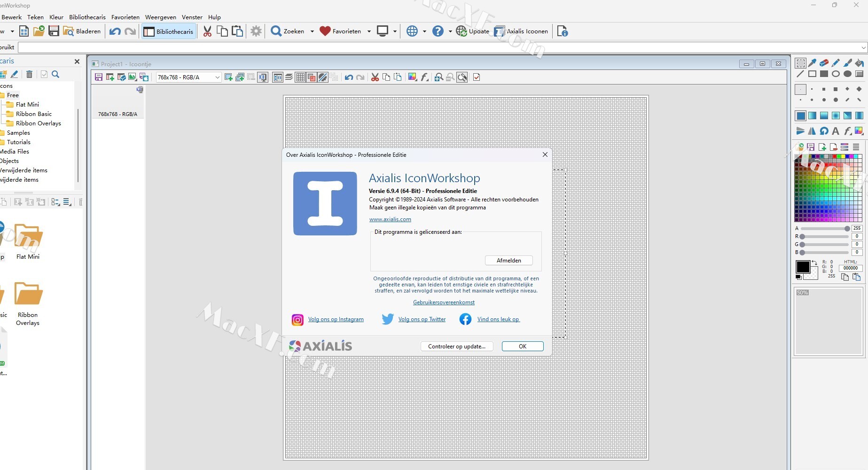
Task: Expand the Zoeken dropdown arrow
Action: (312, 31)
